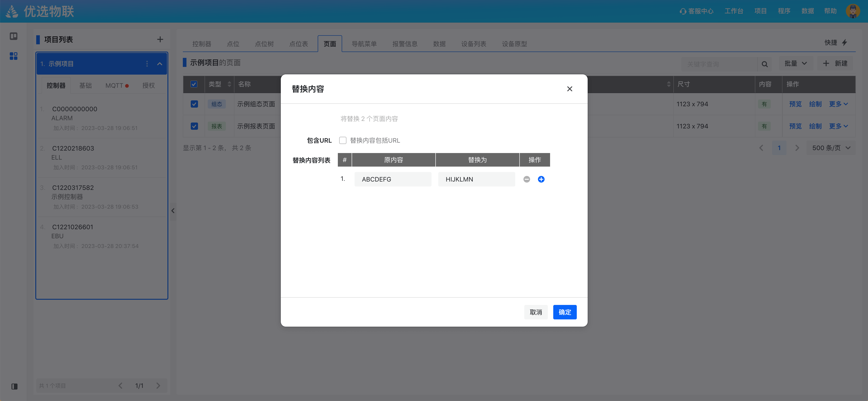
Task: Toggle 替换内容包括URL checkbox
Action: (343, 140)
